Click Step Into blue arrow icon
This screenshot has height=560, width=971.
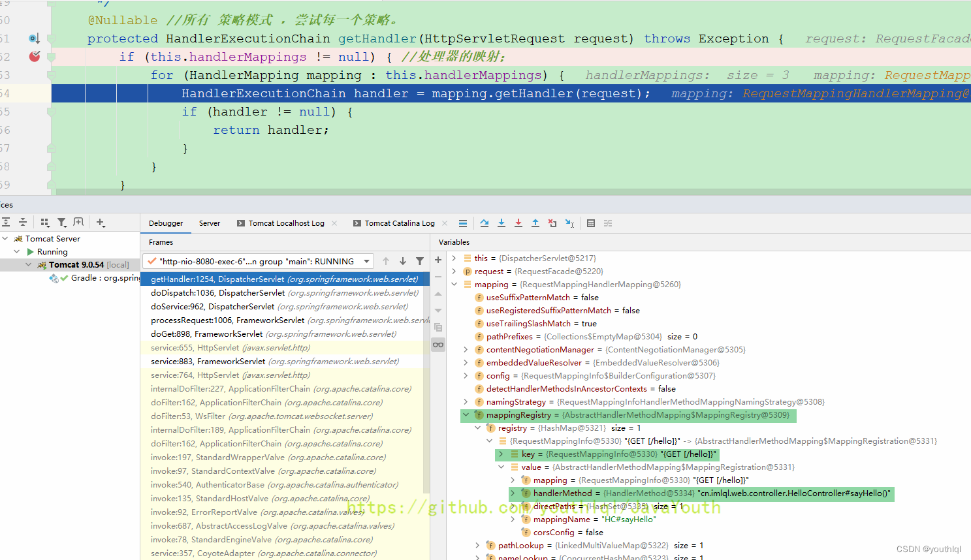(x=501, y=223)
